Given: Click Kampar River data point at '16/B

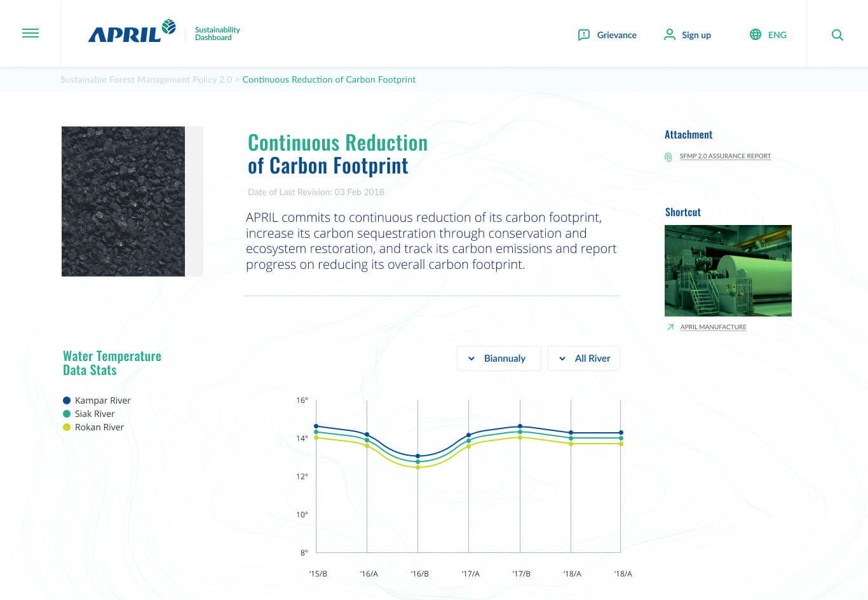Looking at the screenshot, I should tap(417, 456).
